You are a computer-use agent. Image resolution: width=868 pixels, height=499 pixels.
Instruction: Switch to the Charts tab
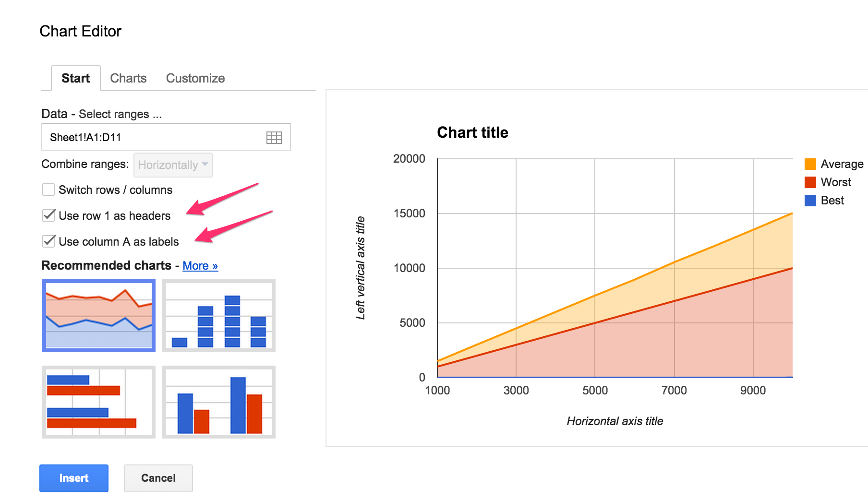(128, 78)
